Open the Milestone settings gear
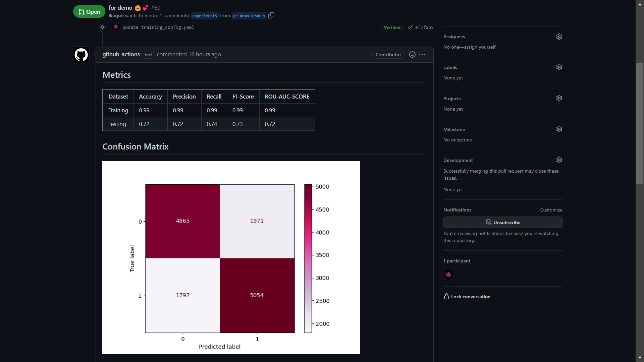644x362 pixels. (x=559, y=129)
